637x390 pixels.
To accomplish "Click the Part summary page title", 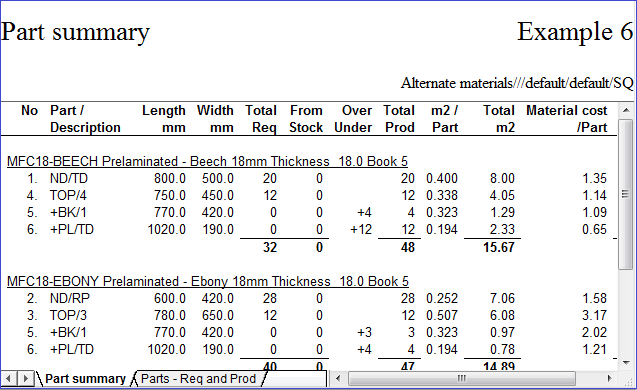I will click(x=76, y=32).
